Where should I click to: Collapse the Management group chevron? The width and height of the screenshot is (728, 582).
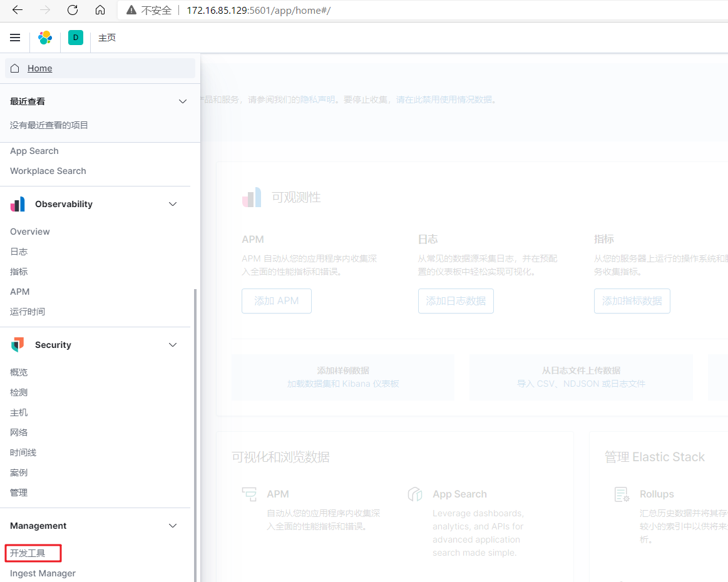[173, 526]
